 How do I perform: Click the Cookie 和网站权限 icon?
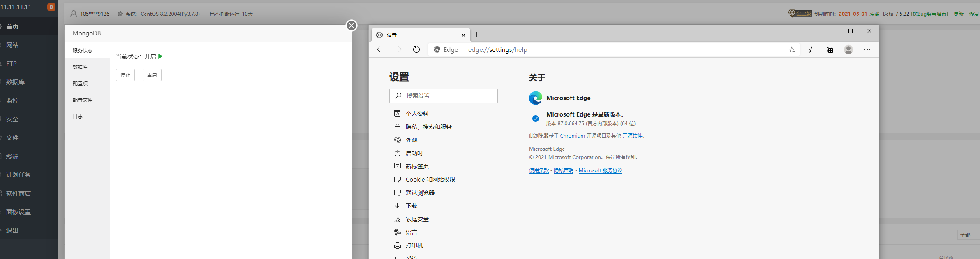pyautogui.click(x=397, y=180)
